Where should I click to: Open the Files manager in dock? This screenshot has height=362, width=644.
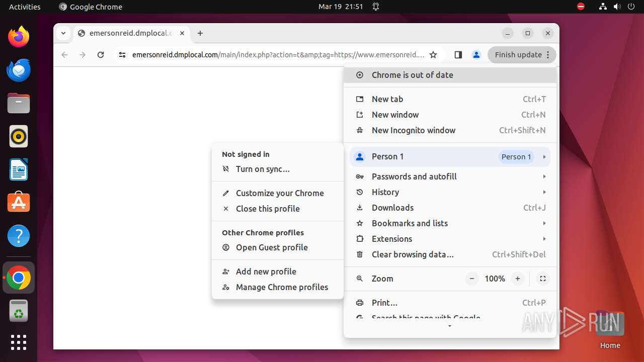[x=19, y=103]
